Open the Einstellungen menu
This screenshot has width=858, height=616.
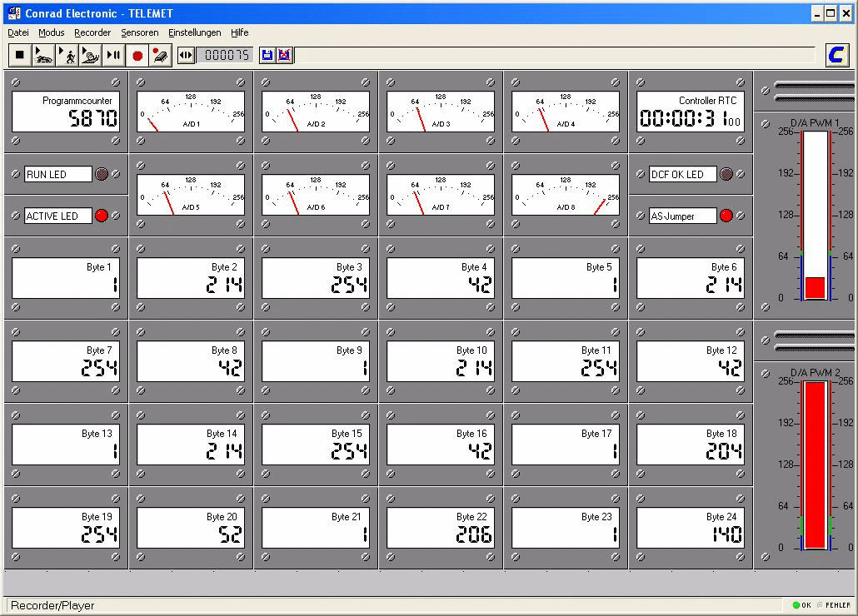(194, 32)
